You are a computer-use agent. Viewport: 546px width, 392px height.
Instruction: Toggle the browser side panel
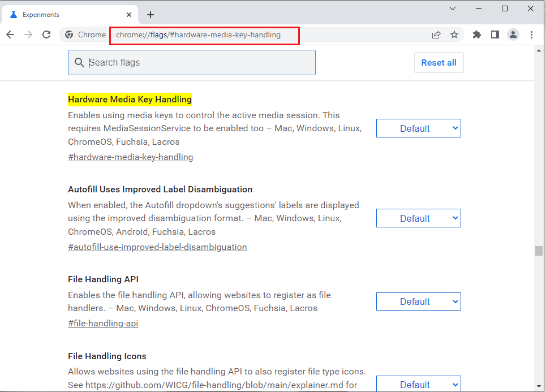point(495,35)
